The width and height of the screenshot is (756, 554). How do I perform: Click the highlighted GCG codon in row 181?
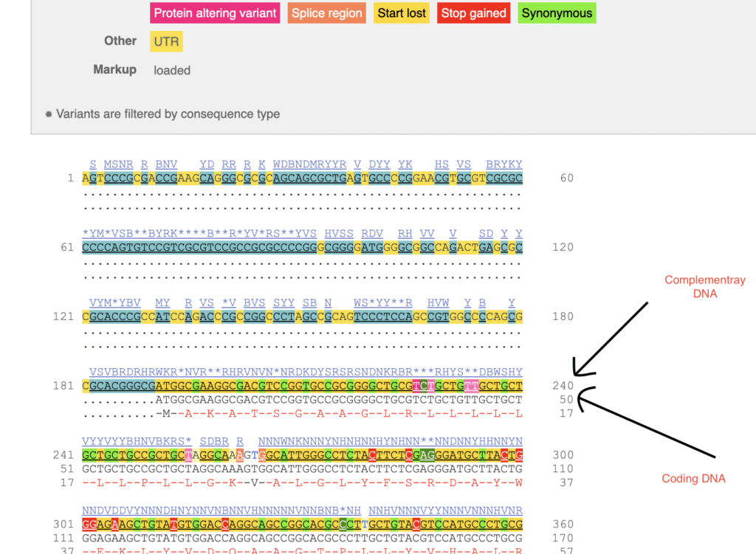400,385
